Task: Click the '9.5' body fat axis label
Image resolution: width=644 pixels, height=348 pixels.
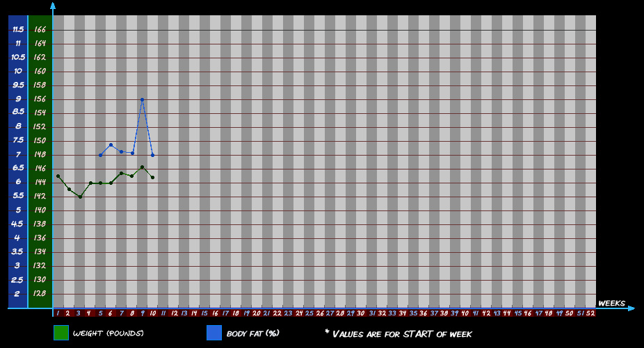Action: point(18,85)
